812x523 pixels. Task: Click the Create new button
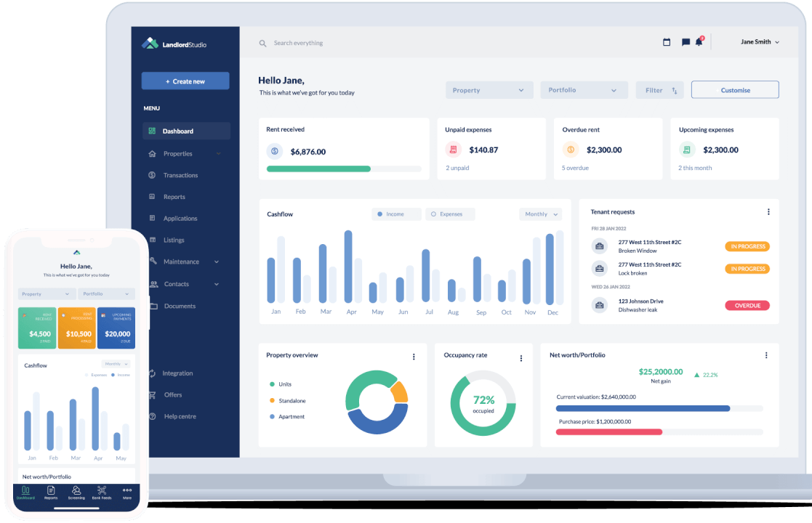coord(185,80)
